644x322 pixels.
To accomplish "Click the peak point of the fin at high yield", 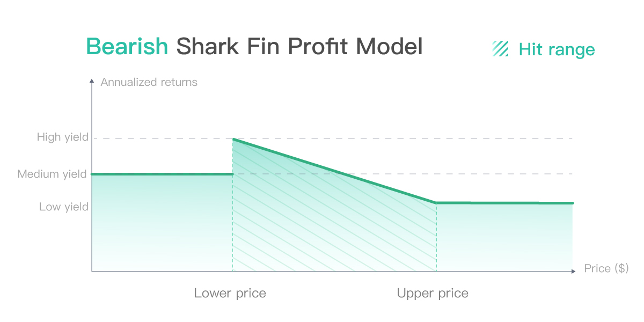I will pos(233,139).
